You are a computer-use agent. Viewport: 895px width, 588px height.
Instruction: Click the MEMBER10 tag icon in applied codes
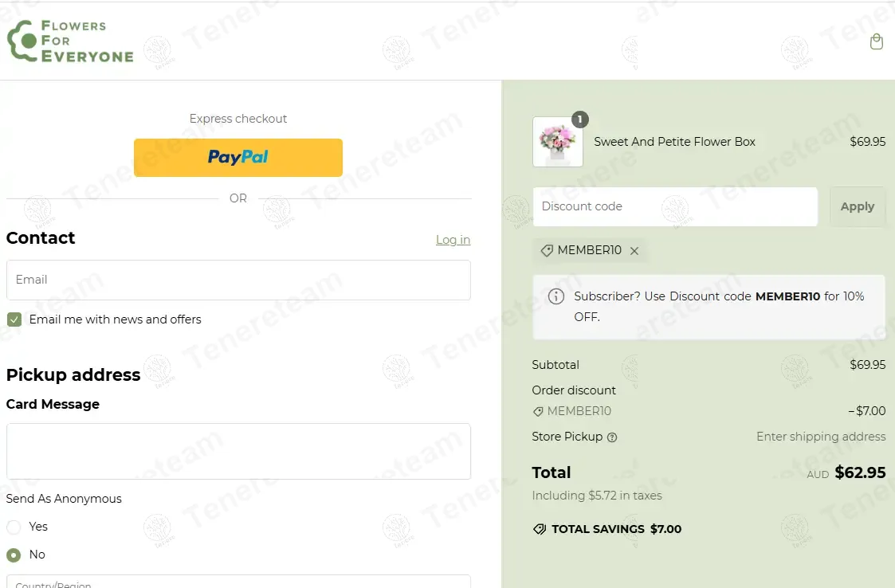coord(547,251)
